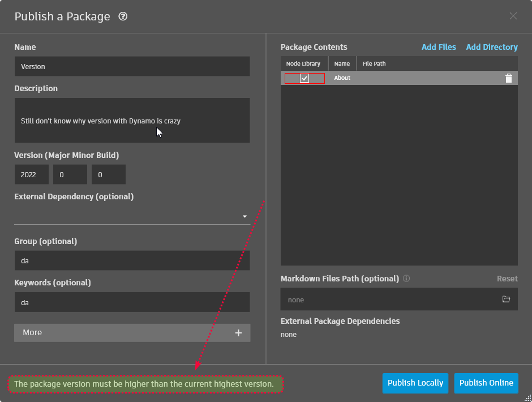The height and width of the screenshot is (402, 532).
Task: Click the Add Directory link
Action: coord(491,47)
